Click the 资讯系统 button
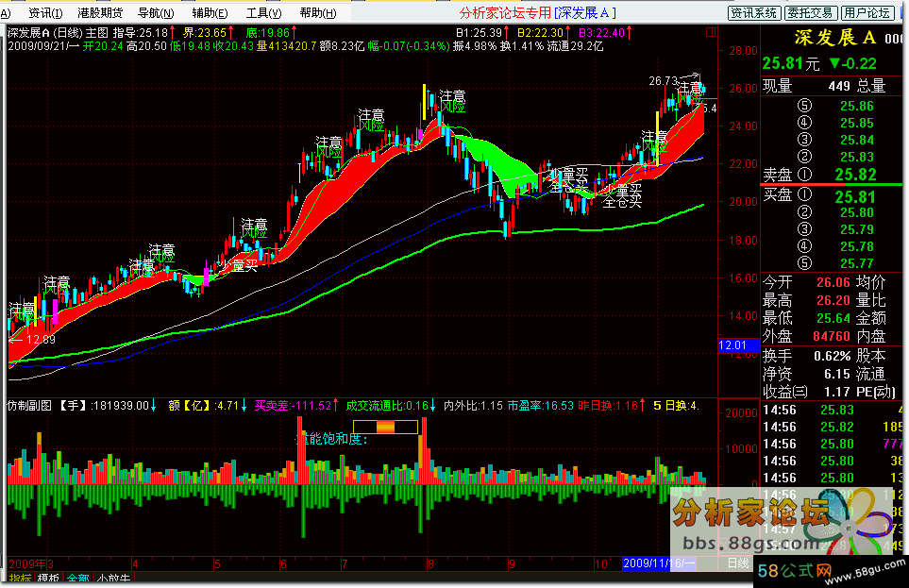This screenshot has height=588, width=909. coord(753,13)
